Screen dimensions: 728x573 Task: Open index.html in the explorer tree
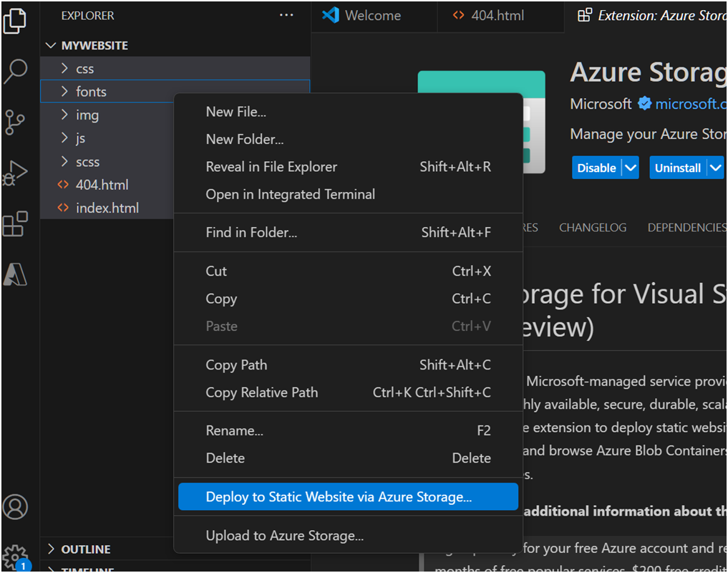pyautogui.click(x=107, y=208)
